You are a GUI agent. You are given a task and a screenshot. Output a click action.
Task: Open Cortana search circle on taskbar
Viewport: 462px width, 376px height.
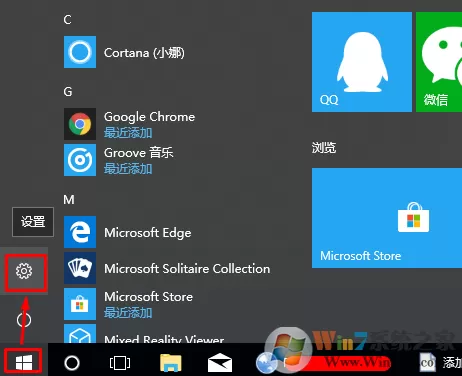(x=72, y=363)
